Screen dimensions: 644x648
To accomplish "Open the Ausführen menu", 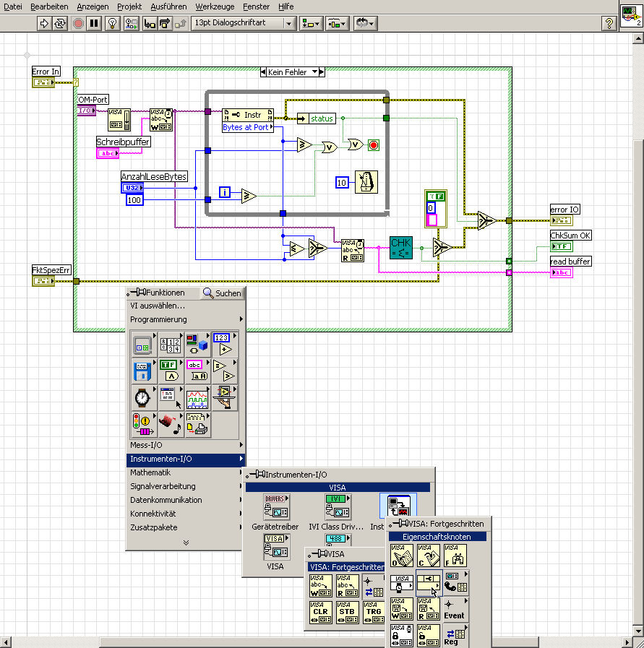I will (168, 6).
